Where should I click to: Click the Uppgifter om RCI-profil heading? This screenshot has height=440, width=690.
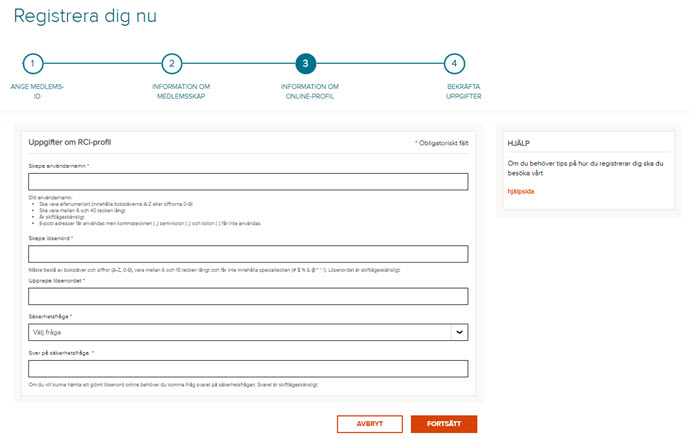(x=70, y=142)
